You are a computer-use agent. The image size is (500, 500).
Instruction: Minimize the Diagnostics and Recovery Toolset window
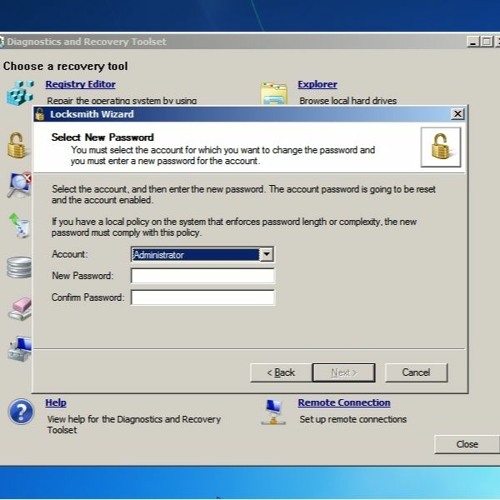pyautogui.click(x=473, y=42)
